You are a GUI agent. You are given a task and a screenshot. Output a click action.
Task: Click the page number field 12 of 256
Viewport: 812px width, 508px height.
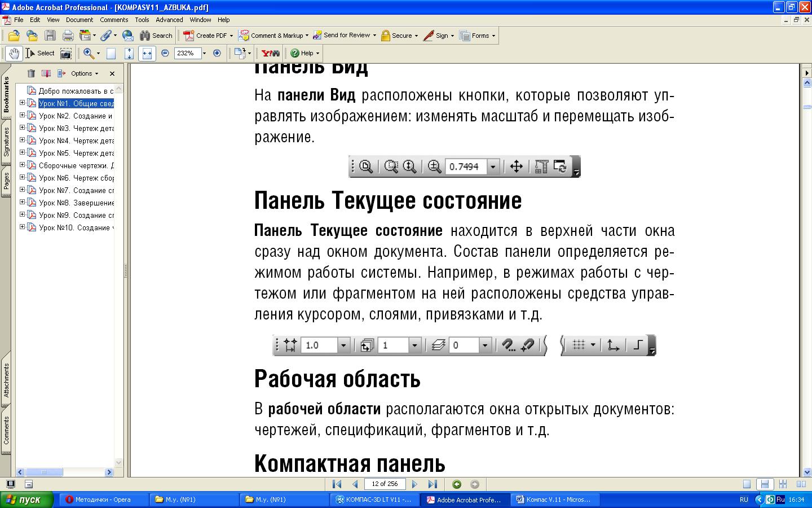click(385, 484)
